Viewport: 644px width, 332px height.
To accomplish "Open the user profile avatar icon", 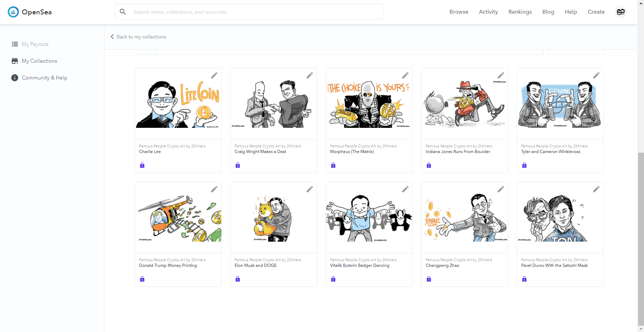I will coord(621,12).
